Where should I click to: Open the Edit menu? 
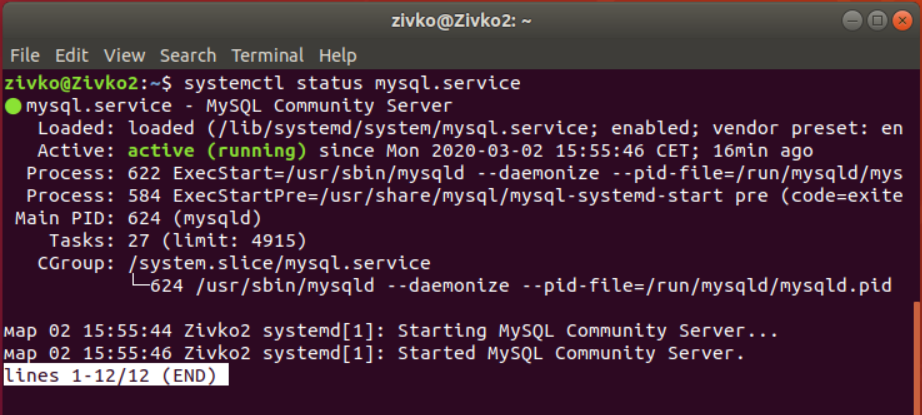point(71,55)
